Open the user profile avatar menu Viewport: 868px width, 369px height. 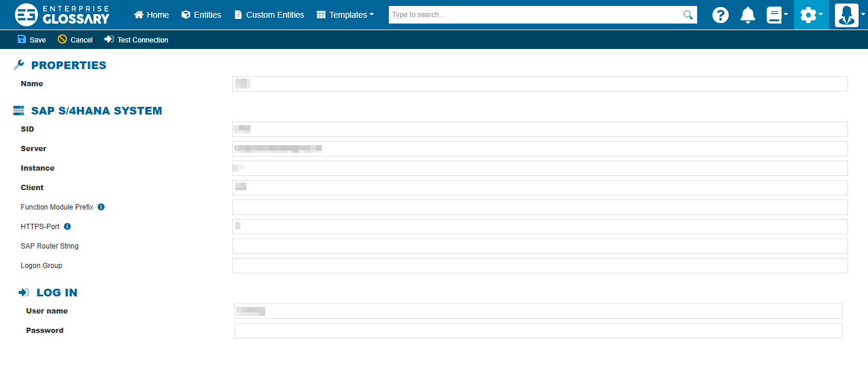point(847,15)
